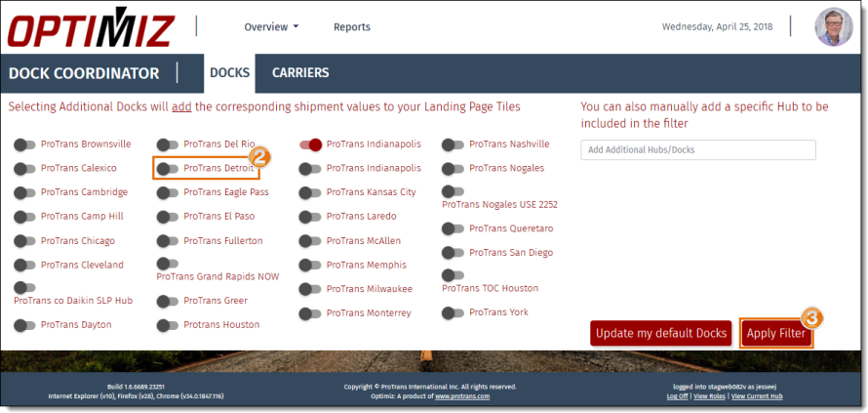Toggle ProTrans TOC Houston dock
This screenshot has width=868, height=413.
click(453, 275)
